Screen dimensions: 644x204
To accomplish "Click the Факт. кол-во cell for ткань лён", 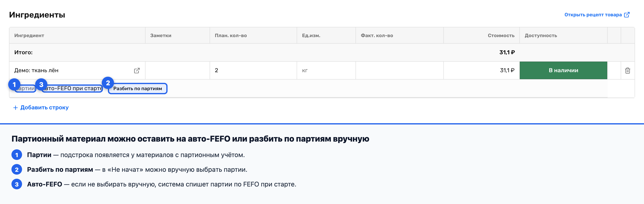I will click(399, 70).
